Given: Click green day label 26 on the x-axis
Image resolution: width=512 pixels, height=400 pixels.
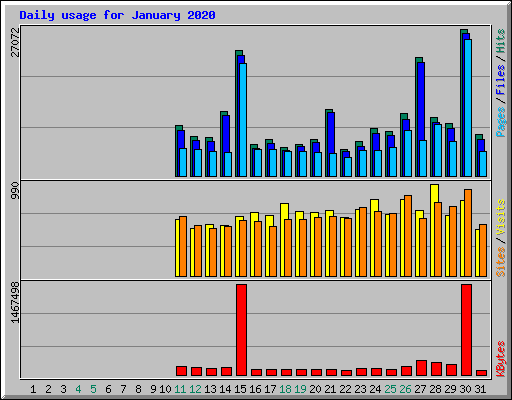Looking at the screenshot, I should pos(405,389).
